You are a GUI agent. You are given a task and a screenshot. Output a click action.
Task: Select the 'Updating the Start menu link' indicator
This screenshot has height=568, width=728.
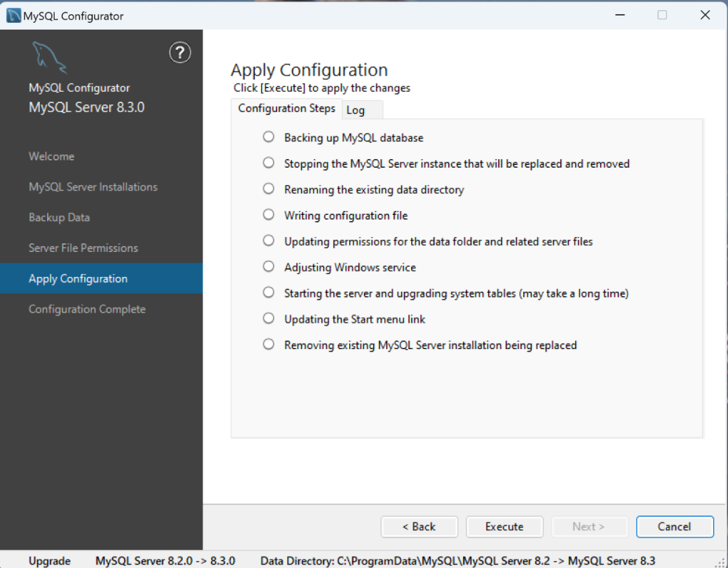pyautogui.click(x=268, y=318)
